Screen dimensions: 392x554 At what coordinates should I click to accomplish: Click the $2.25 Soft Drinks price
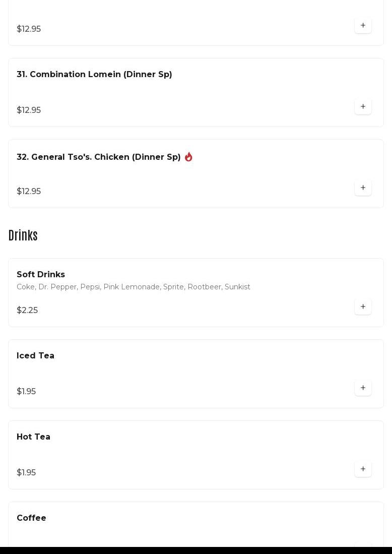(27, 310)
